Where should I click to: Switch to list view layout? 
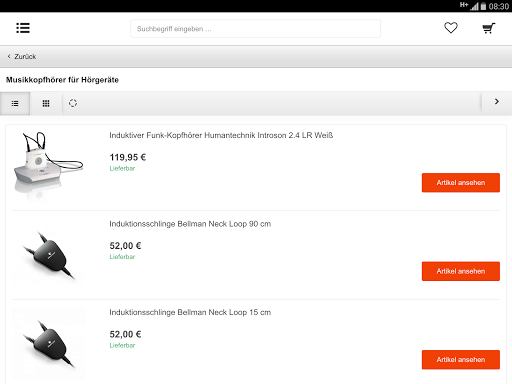coord(15,103)
